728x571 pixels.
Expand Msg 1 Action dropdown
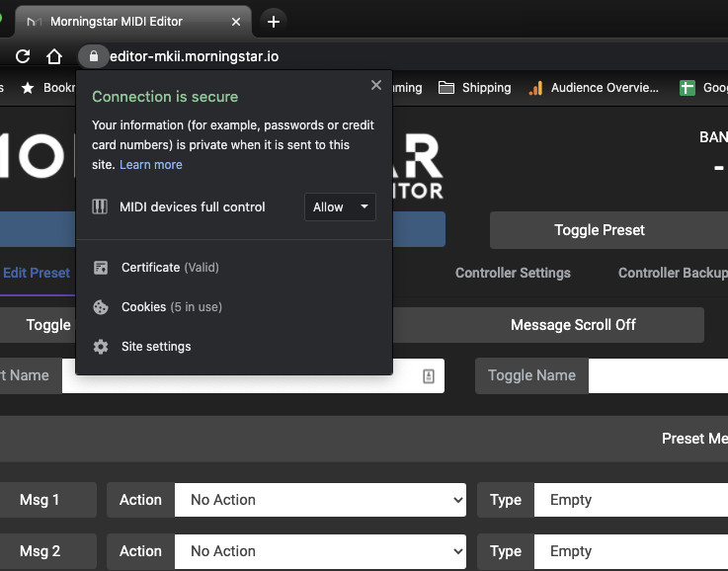(320, 500)
